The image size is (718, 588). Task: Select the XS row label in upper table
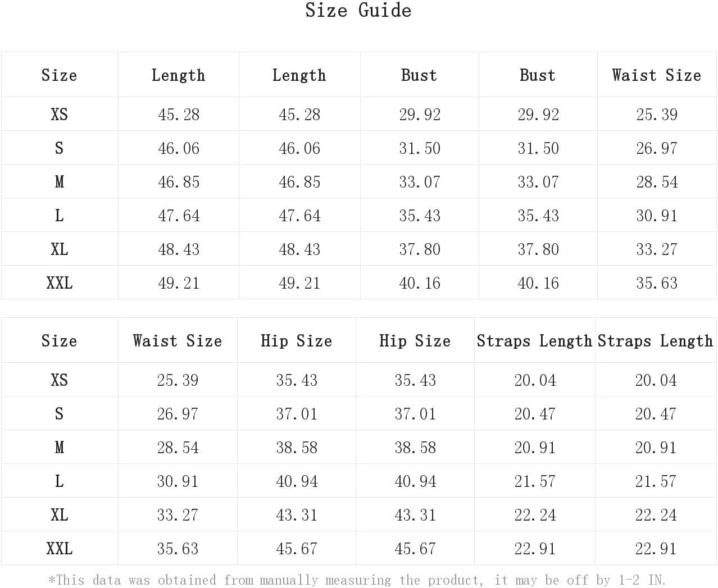59,115
